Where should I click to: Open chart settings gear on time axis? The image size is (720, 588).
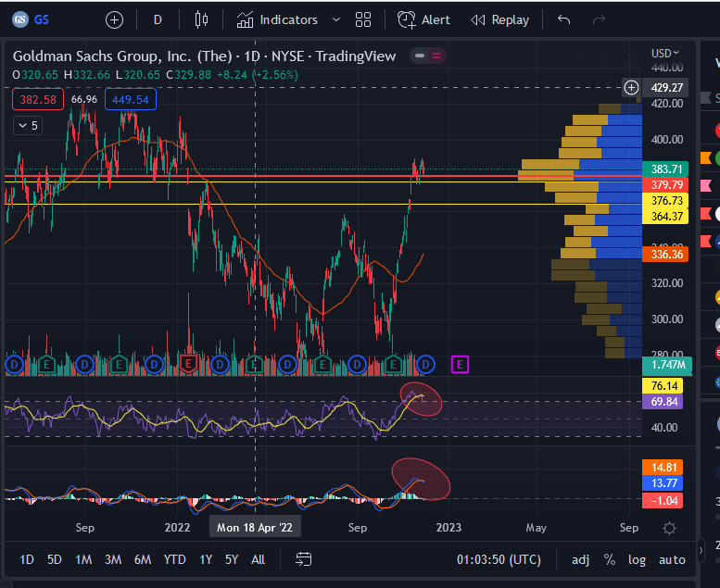coord(669,528)
